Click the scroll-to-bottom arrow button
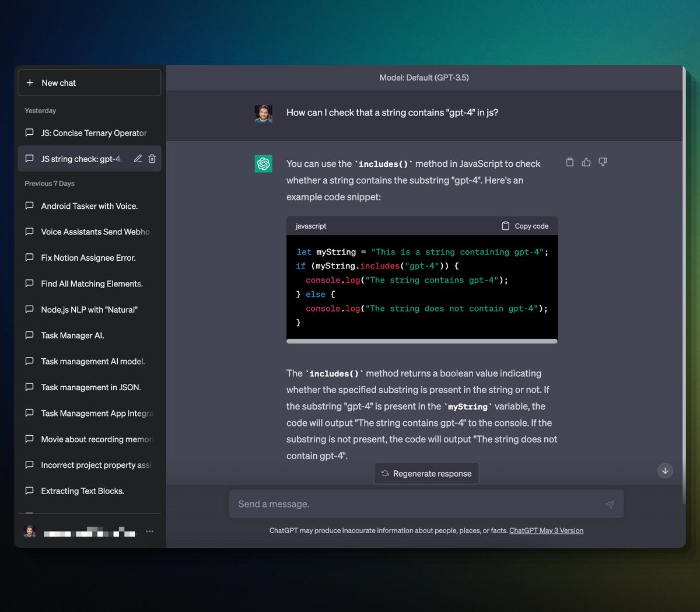700x612 pixels. point(665,471)
